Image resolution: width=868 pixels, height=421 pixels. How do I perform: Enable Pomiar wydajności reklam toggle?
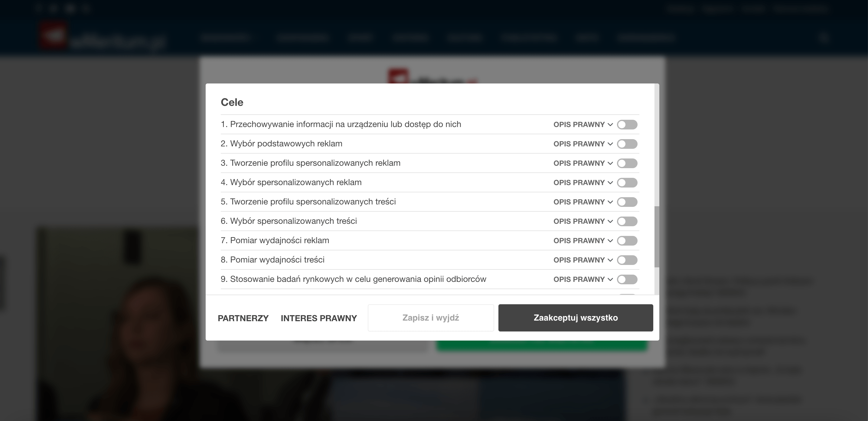coord(627,241)
